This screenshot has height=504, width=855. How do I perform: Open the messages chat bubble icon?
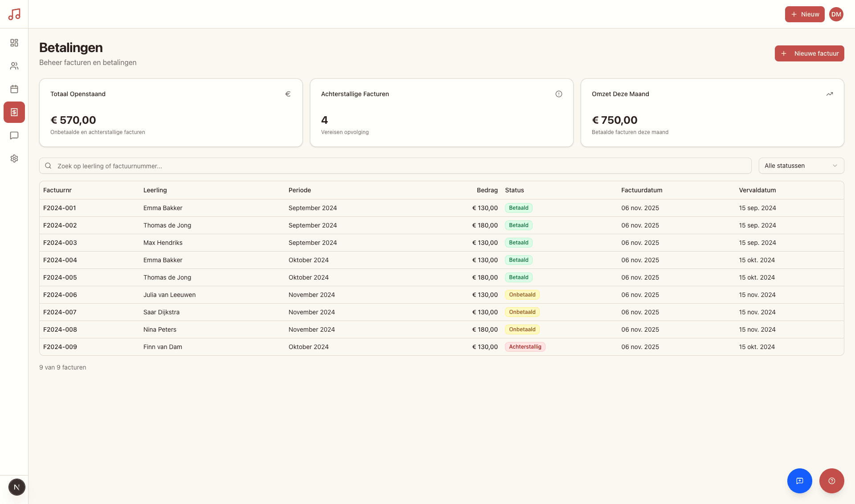(x=14, y=135)
